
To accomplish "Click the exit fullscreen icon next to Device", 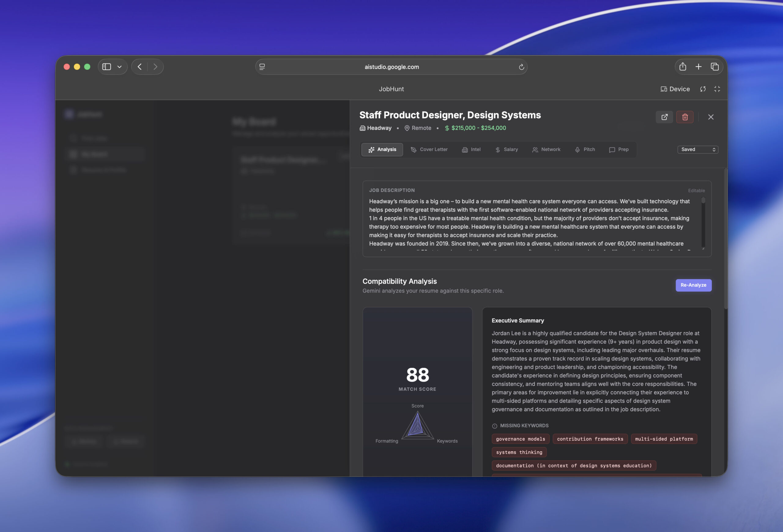I will pyautogui.click(x=717, y=89).
